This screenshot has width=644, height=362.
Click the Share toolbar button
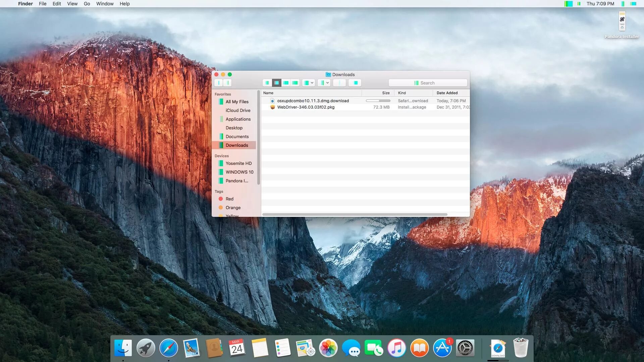tap(339, 83)
